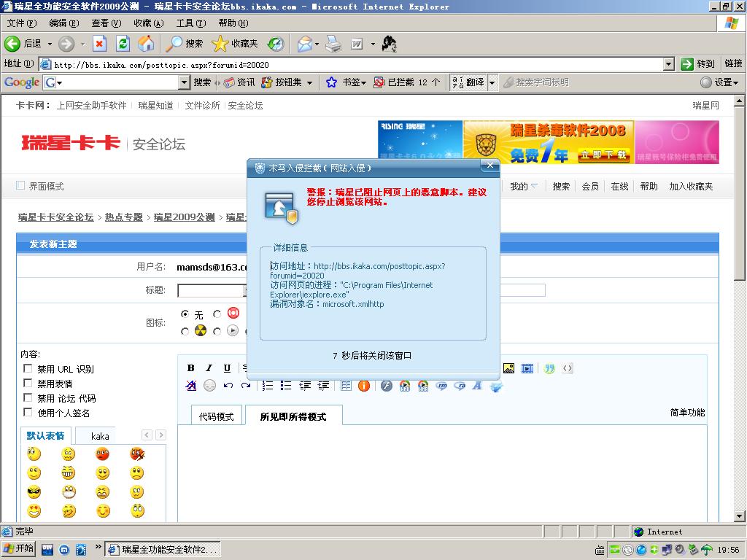Open the 文件(F) menu
The width and height of the screenshot is (747, 560).
22,23
